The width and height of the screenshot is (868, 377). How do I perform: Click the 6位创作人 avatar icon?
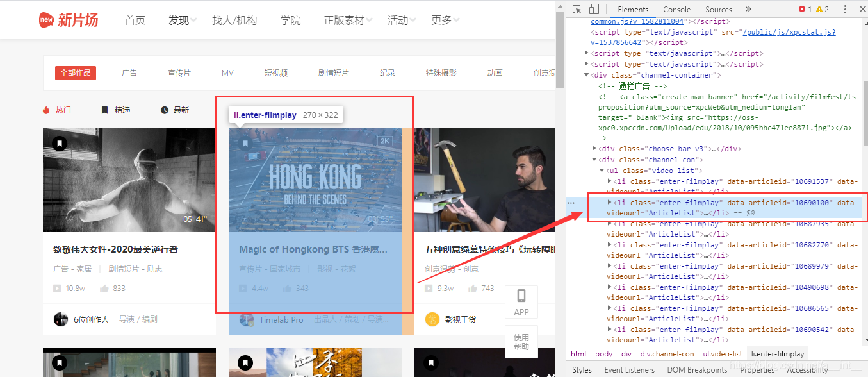click(61, 319)
